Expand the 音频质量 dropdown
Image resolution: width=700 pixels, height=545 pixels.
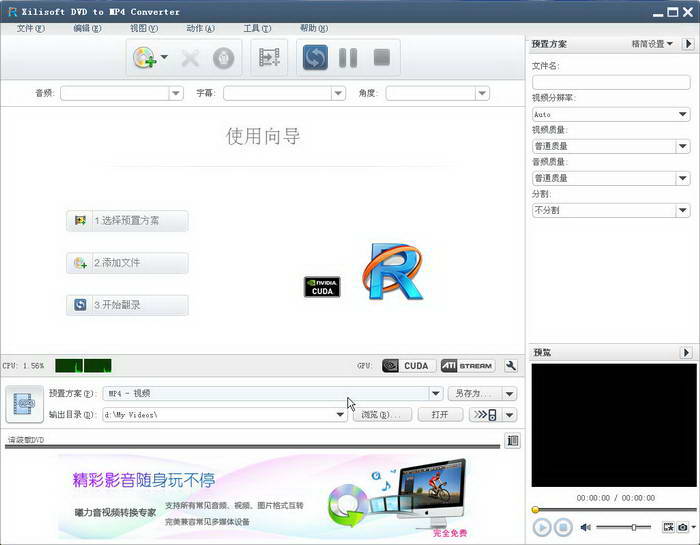click(683, 178)
